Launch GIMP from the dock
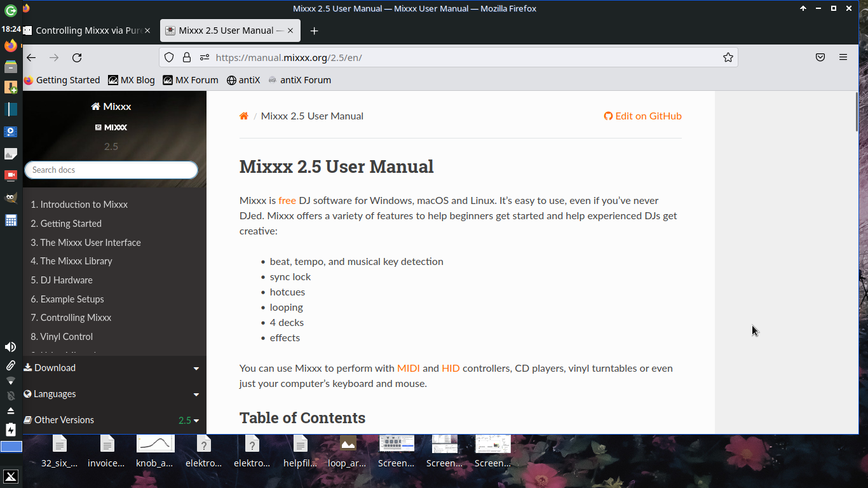The width and height of the screenshot is (868, 488). point(11,198)
